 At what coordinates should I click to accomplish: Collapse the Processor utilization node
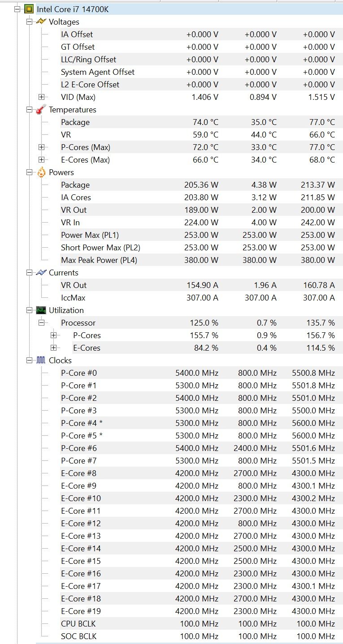pyautogui.click(x=42, y=322)
